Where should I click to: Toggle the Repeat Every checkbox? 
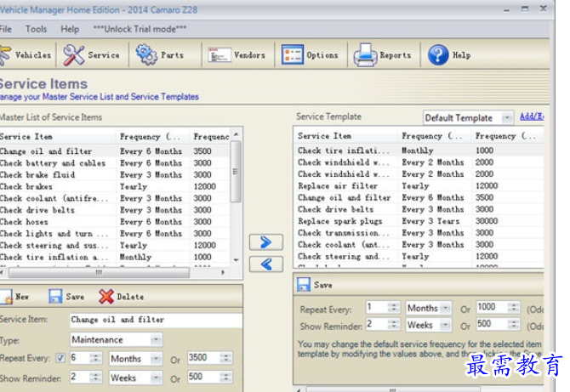tap(60, 358)
